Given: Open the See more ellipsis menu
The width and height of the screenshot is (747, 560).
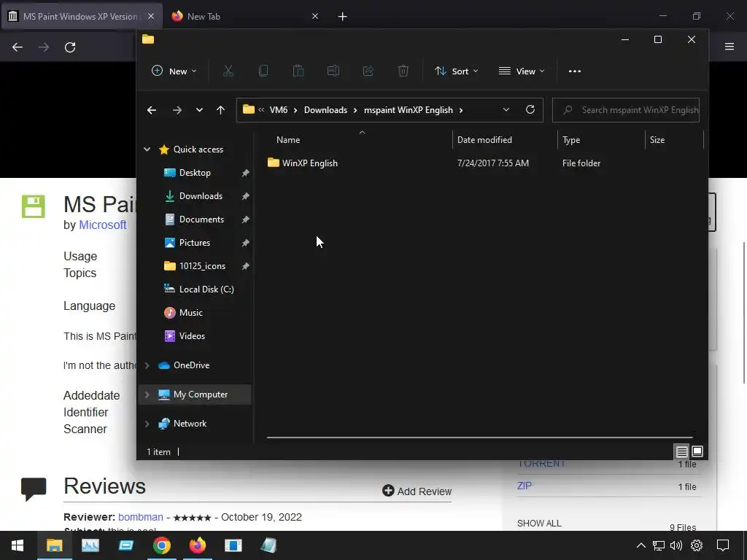Looking at the screenshot, I should click(x=575, y=71).
